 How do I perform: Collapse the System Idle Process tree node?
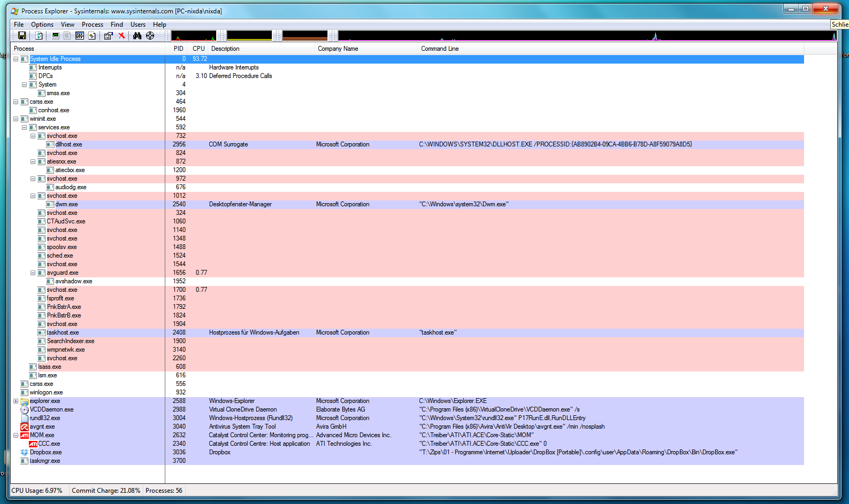[x=16, y=59]
